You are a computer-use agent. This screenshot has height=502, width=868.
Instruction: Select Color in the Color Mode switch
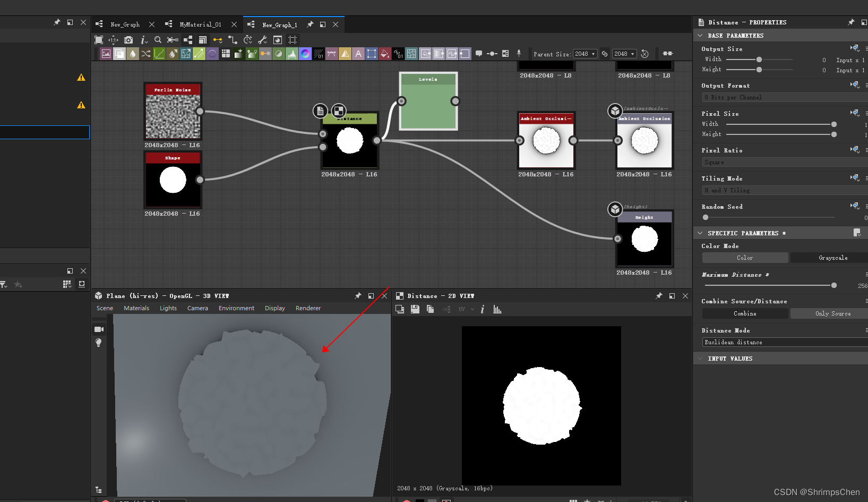coord(744,258)
